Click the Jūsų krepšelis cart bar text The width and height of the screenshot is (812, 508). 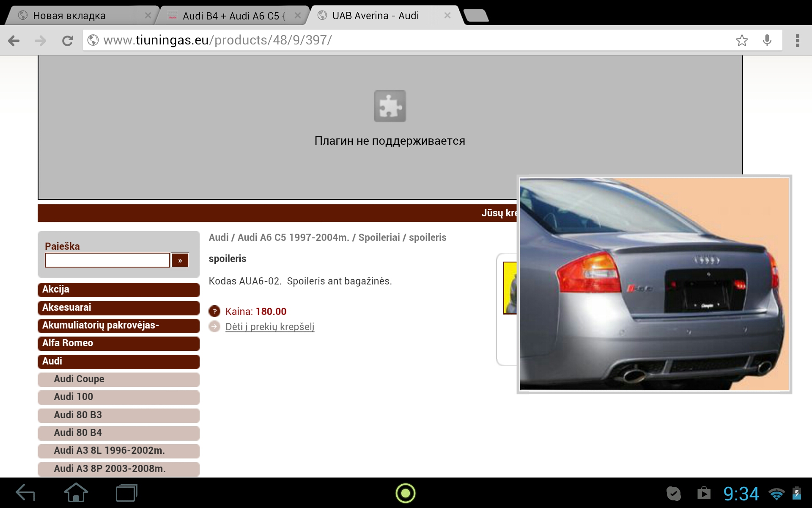(499, 213)
